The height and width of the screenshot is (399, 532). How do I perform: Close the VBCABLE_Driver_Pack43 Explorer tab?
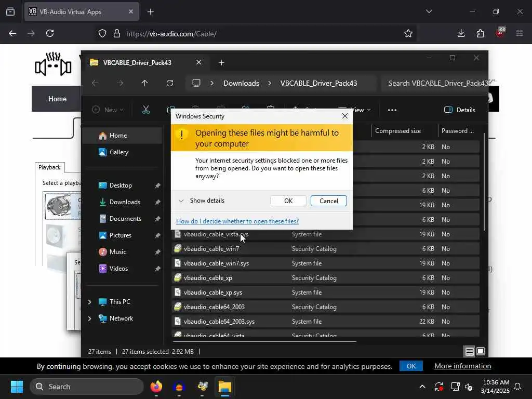tap(198, 62)
